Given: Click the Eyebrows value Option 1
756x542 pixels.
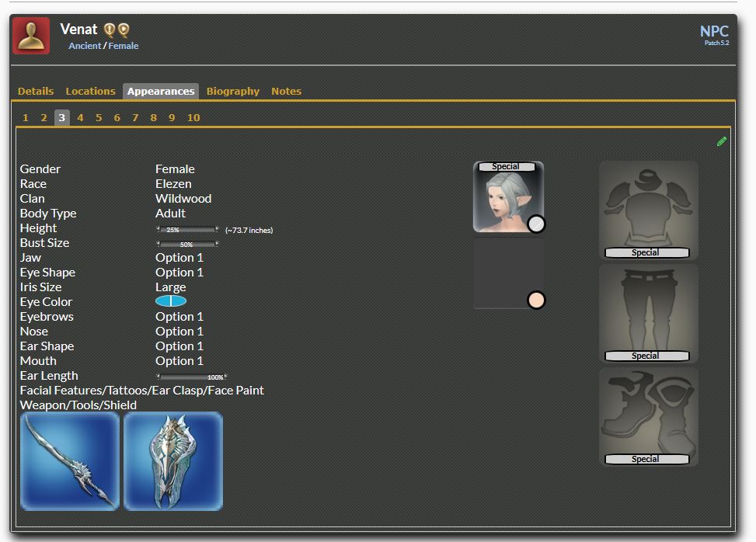Looking at the screenshot, I should (x=179, y=317).
